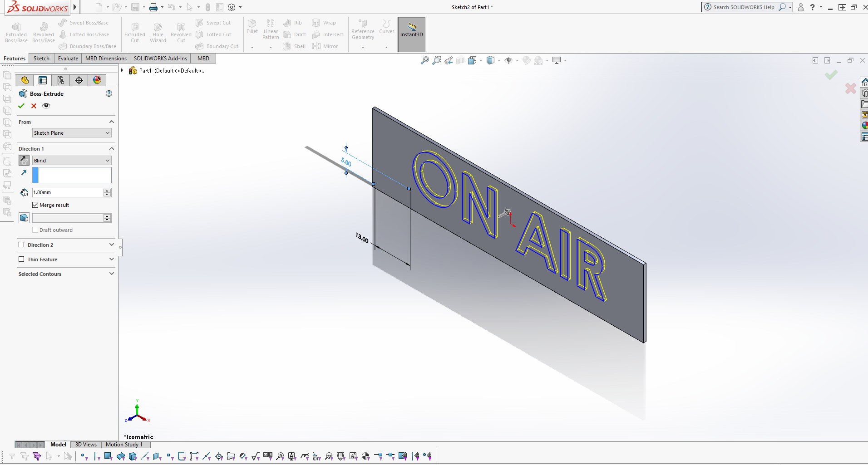Click the Zoom to Fit icon
Image resolution: width=868 pixels, height=465 pixels.
click(x=424, y=60)
